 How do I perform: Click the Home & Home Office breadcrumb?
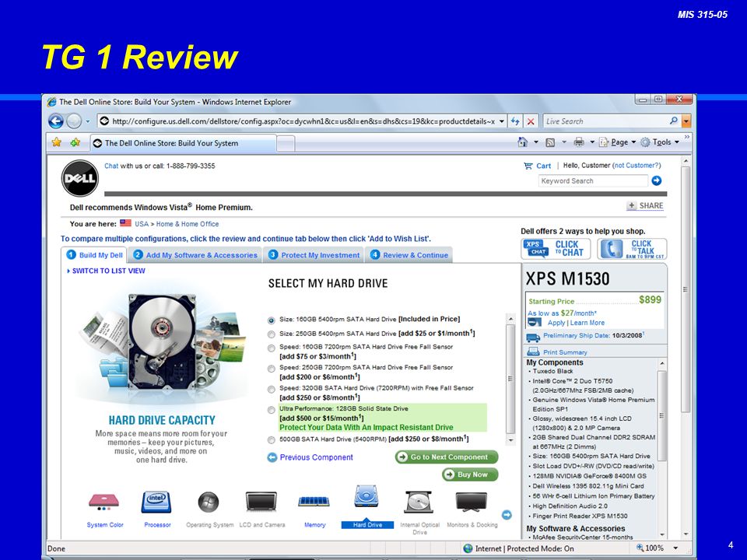point(188,224)
